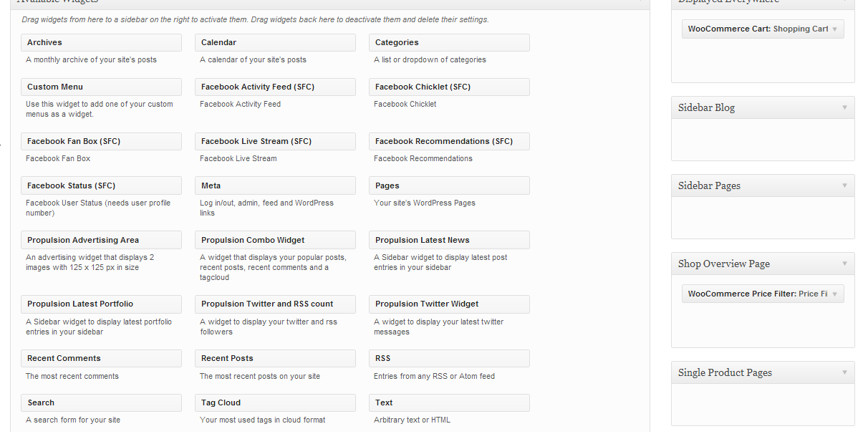This screenshot has width=868, height=434.
Task: Expand the WooCommerce Cart widget arrow
Action: 835,29
